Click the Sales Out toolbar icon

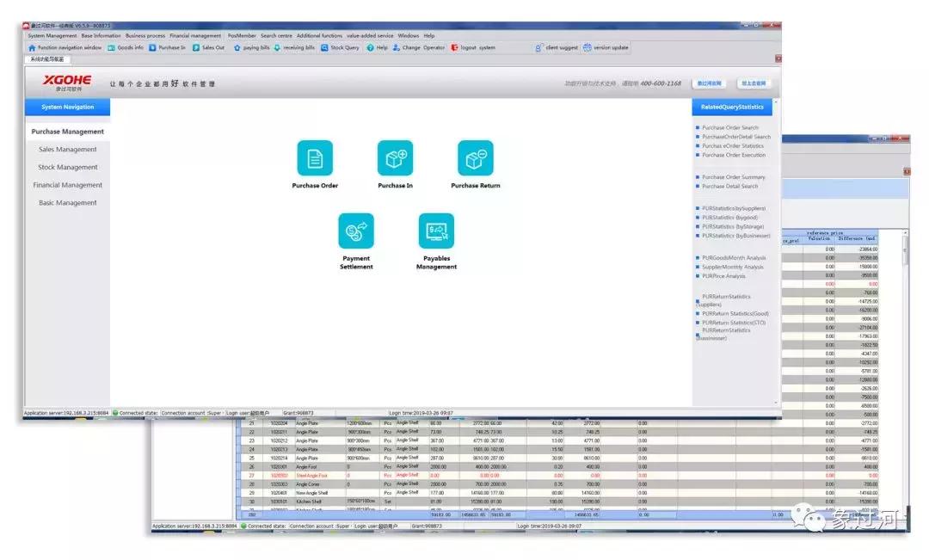pyautogui.click(x=196, y=47)
